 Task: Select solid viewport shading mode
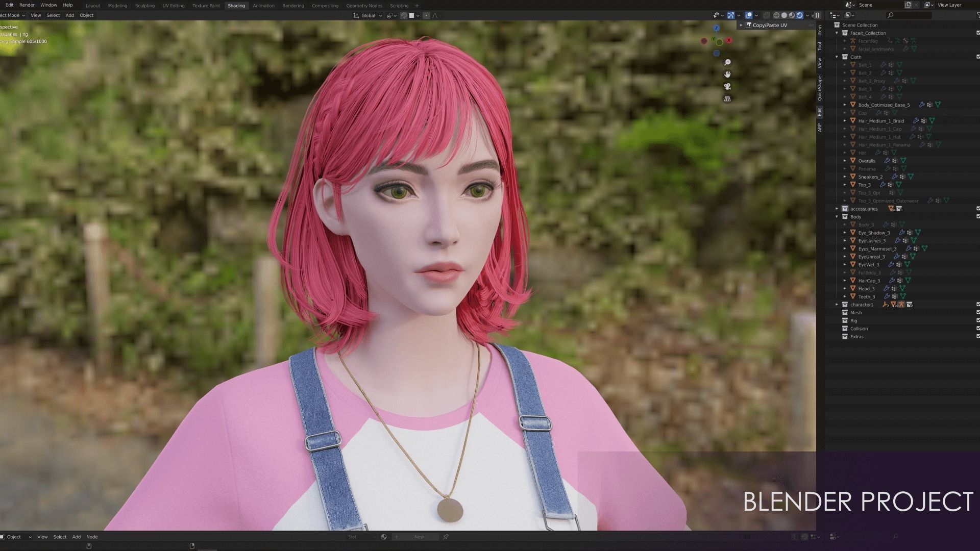coord(784,15)
